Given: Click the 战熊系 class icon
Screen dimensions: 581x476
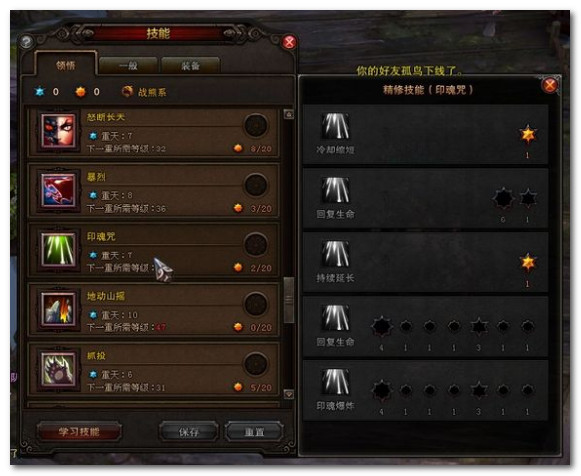Looking at the screenshot, I should tap(127, 91).
